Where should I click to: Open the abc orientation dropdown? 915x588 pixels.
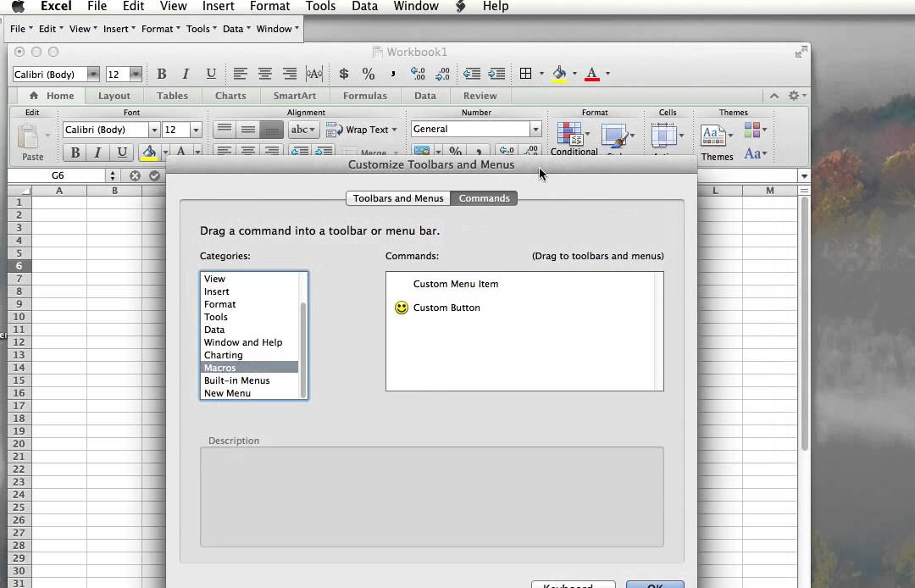click(304, 130)
